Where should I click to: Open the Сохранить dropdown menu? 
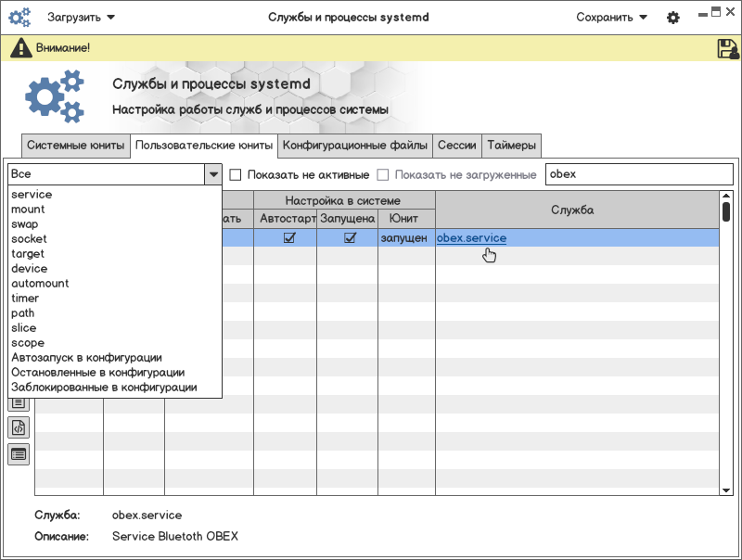click(612, 18)
